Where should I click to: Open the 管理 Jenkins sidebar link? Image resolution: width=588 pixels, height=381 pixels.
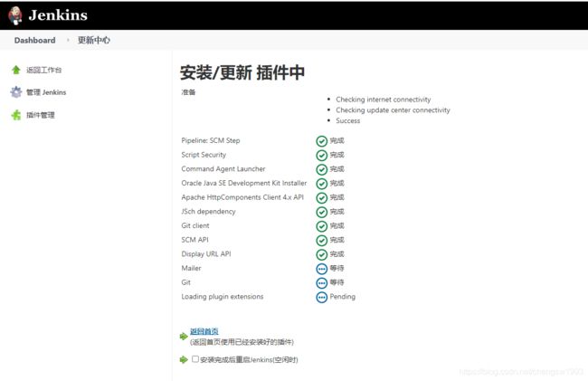(x=46, y=92)
